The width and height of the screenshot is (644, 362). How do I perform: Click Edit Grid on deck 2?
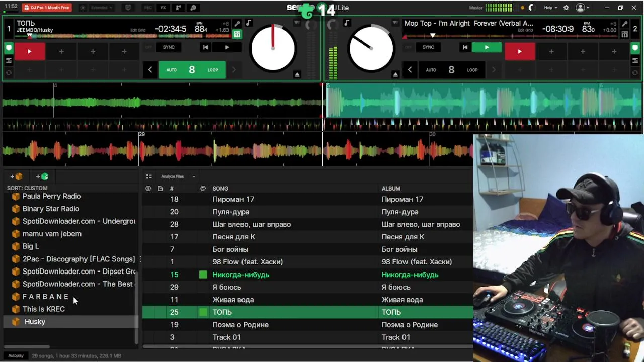[525, 30]
